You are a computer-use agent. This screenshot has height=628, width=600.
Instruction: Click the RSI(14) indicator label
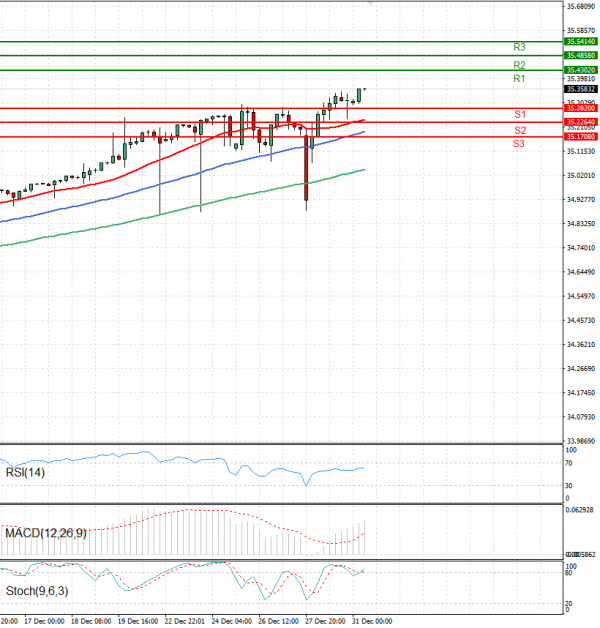(25, 473)
